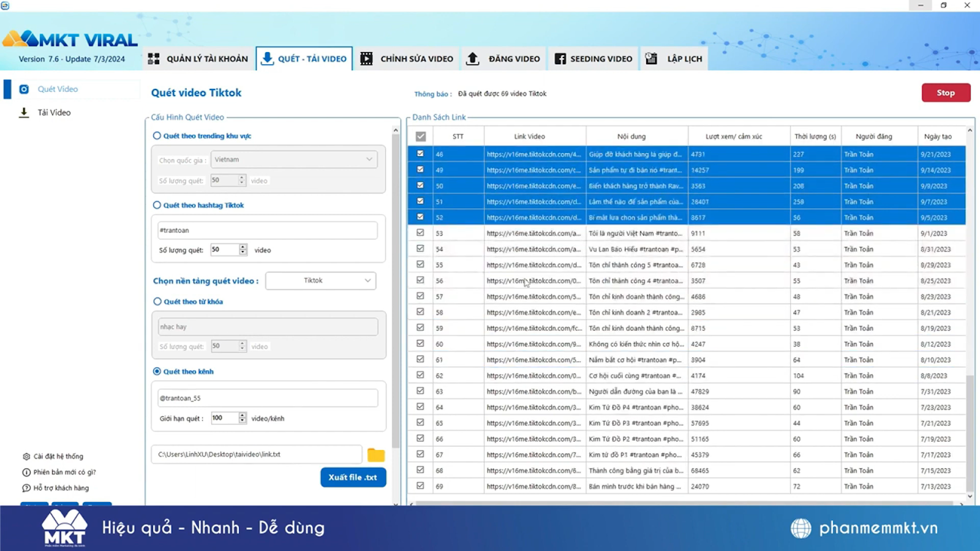Open the Lập Lịch tab
This screenshot has height=551, width=980.
pyautogui.click(x=674, y=59)
